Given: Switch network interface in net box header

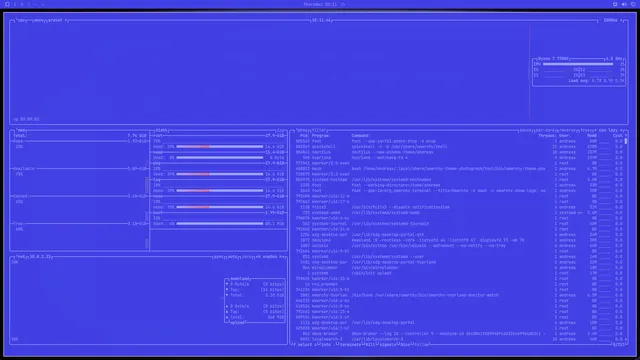Looking at the screenshot, I should point(269,257).
